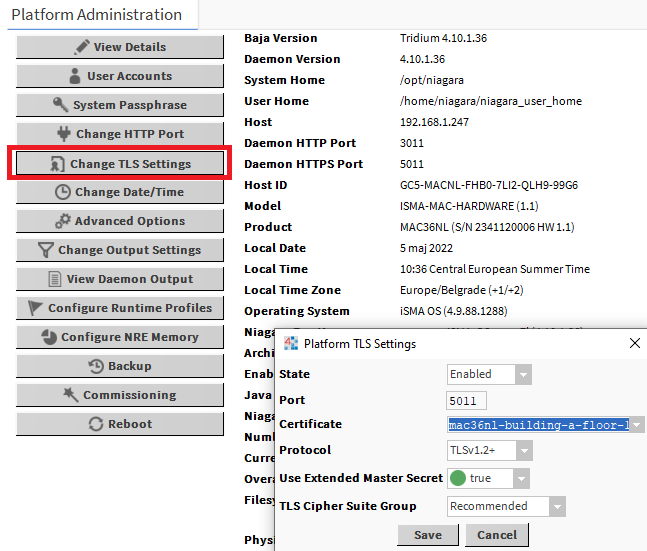Click the gears icon on Advanced Options

tap(62, 221)
